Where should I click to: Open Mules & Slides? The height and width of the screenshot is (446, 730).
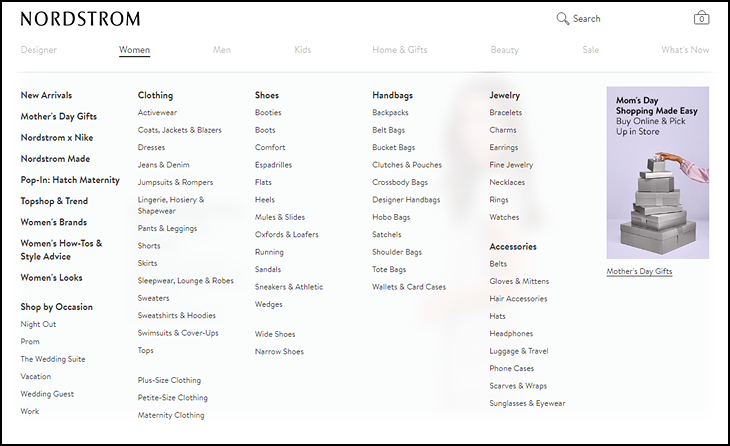pos(279,217)
